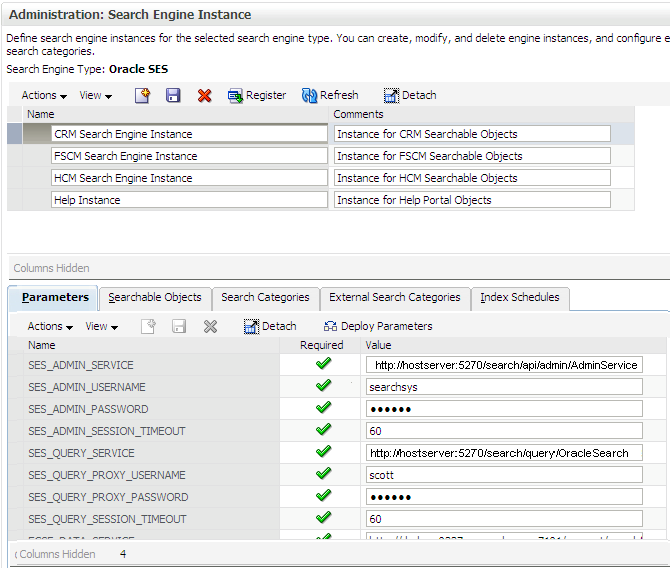Viewport: 670px width, 568px height.
Task: Select the SES_ADMIN_SESSION_TIMEOUT parameter name
Action: coord(107,431)
